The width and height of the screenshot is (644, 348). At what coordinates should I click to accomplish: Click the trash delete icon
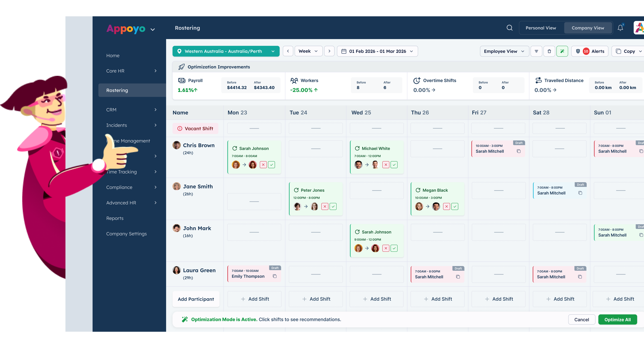pyautogui.click(x=549, y=51)
